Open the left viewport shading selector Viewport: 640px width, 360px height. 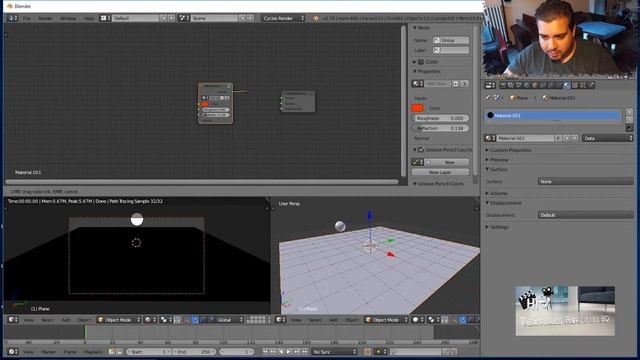[150, 320]
